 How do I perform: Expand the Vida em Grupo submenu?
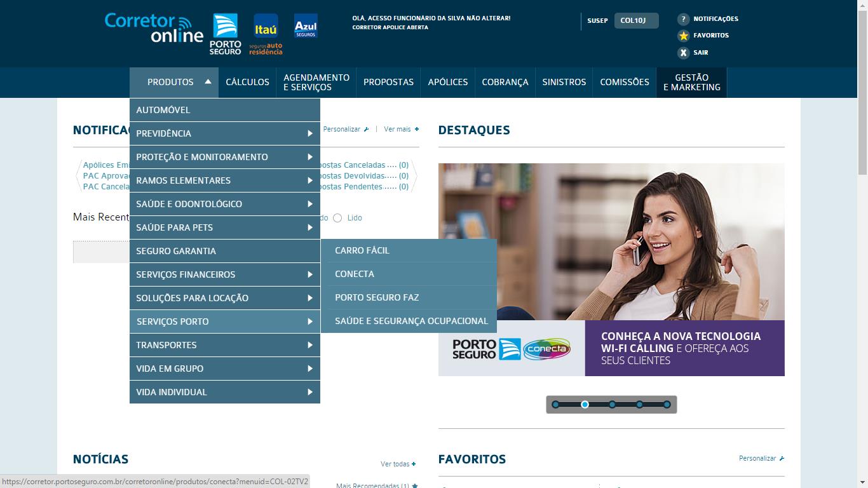coord(309,369)
